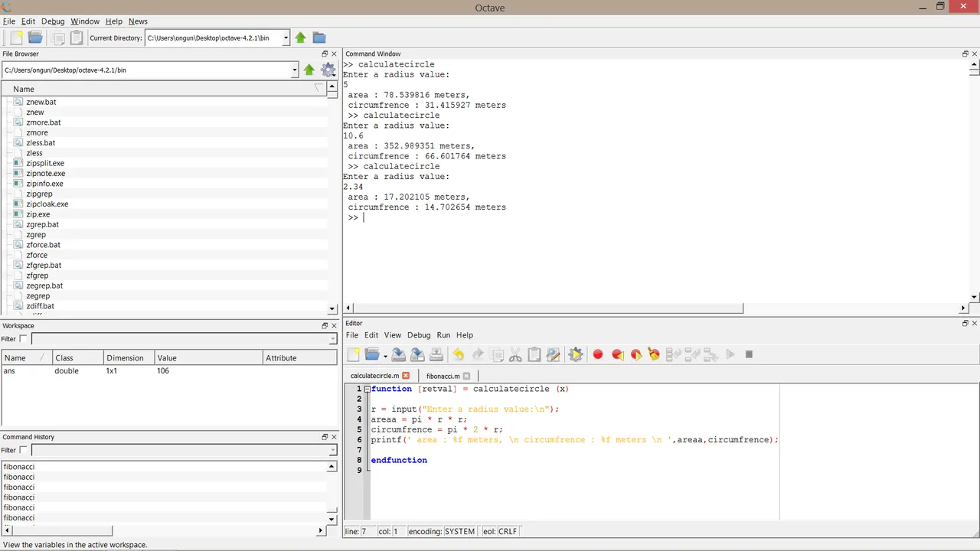Close fibonacci.m tab
This screenshot has height=551, width=980.
(x=466, y=376)
